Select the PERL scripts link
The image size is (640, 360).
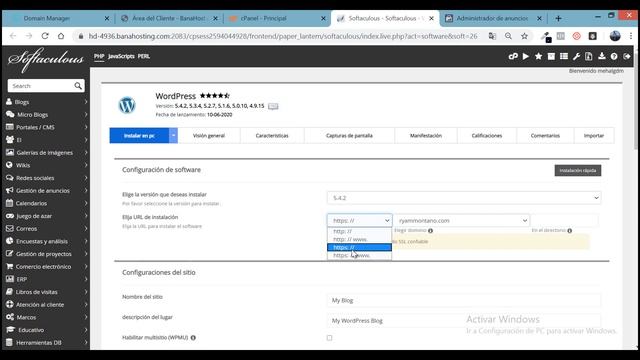point(144,56)
